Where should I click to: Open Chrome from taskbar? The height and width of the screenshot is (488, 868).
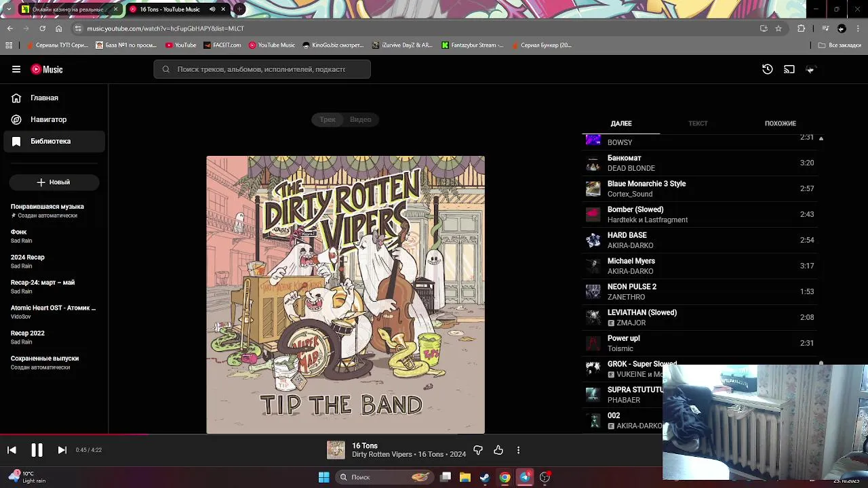pos(505,477)
